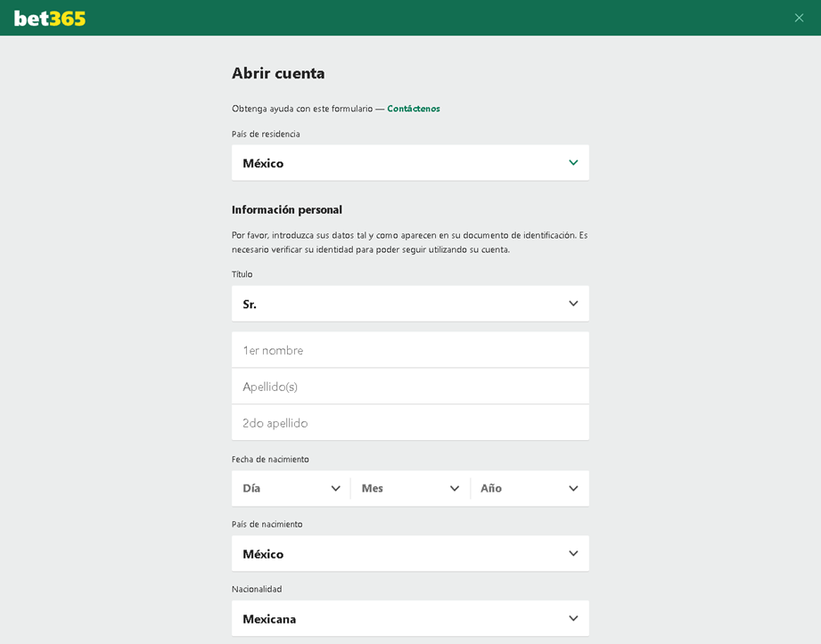Screen dimensions: 821x644
Task: Follow the Contáctenos help link
Action: pyautogui.click(x=414, y=109)
